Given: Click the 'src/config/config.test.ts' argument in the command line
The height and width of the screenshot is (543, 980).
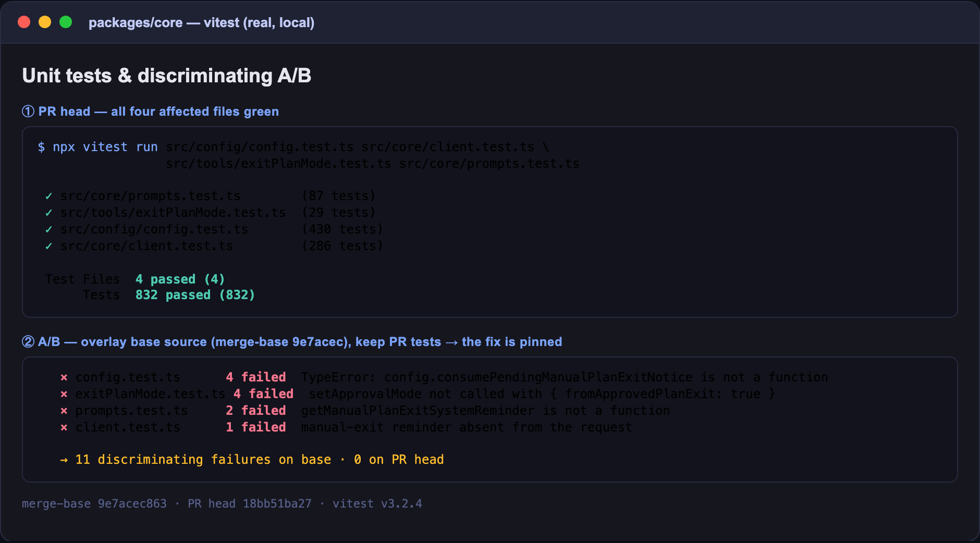Looking at the screenshot, I should [260, 147].
